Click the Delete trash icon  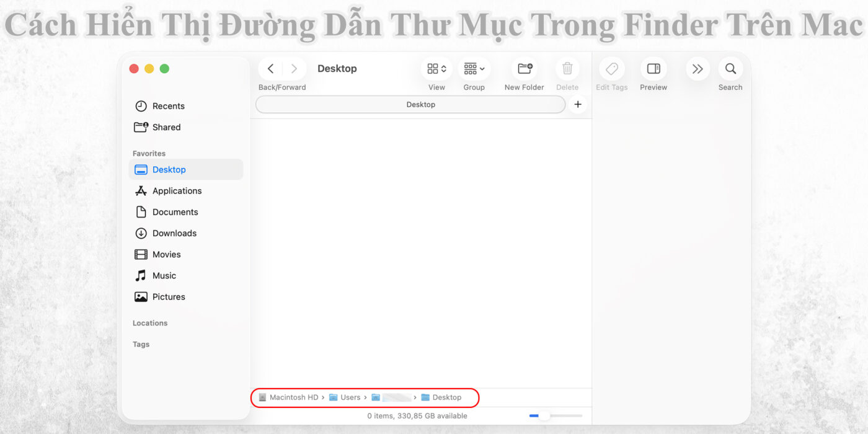(x=567, y=68)
